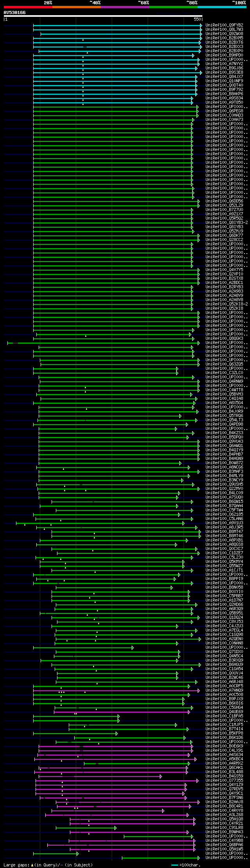250x868 pixels.
Task: Select the UniRef100_Q0CXC7 hit label
Action: 224,548
